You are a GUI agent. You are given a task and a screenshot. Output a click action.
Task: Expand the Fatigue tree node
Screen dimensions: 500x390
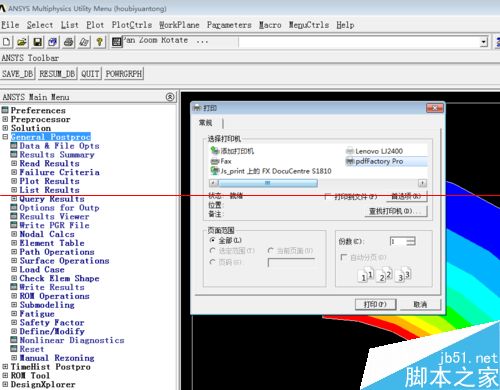14,313
